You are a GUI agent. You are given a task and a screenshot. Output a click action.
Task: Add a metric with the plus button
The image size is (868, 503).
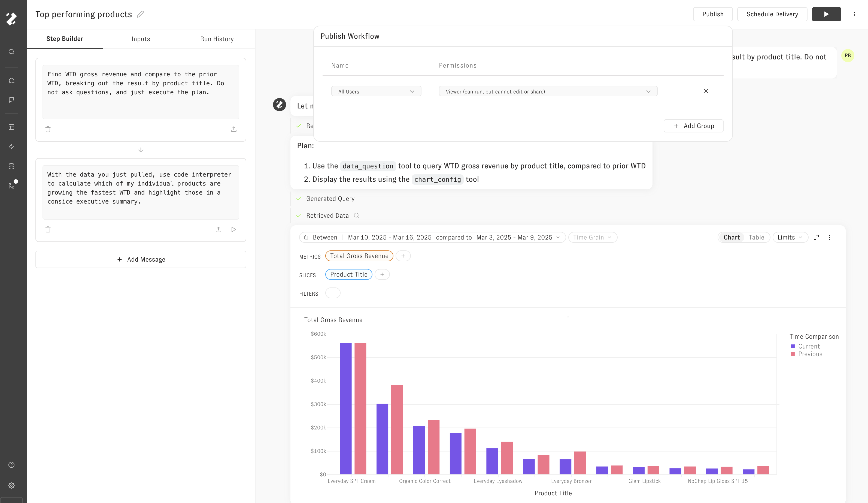click(x=403, y=256)
